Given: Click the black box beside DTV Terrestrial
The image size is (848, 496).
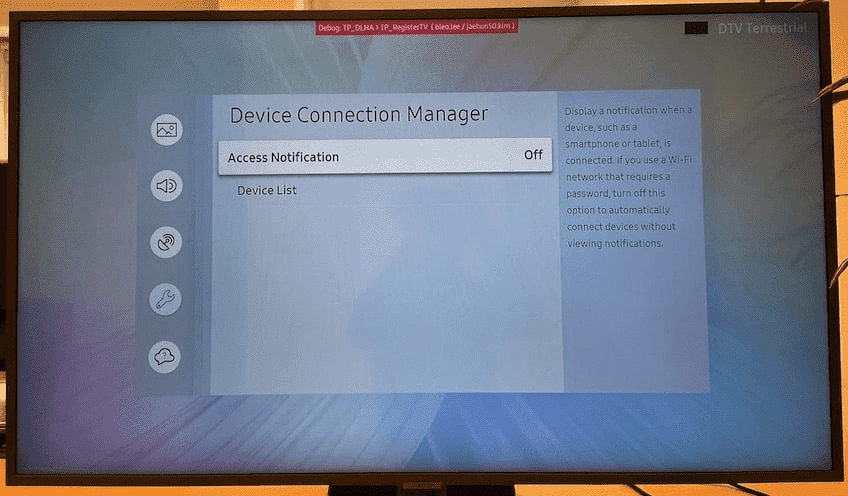Looking at the screenshot, I should click(x=696, y=28).
